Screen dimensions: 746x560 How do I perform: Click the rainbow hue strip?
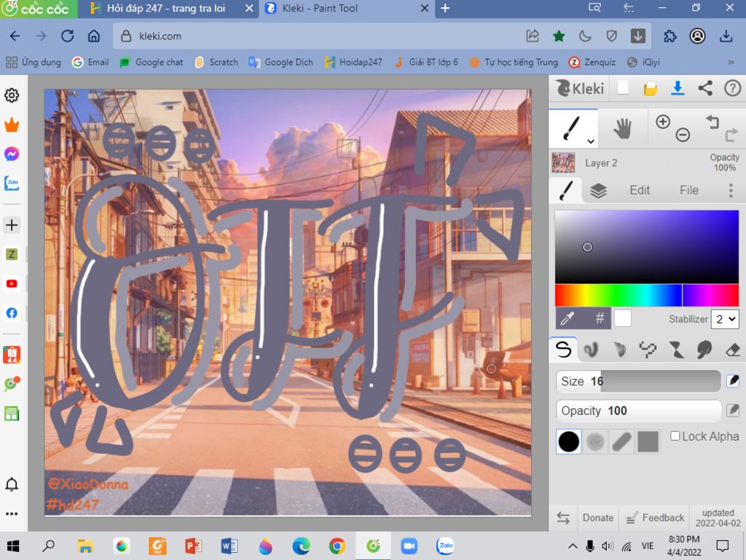coord(647,295)
